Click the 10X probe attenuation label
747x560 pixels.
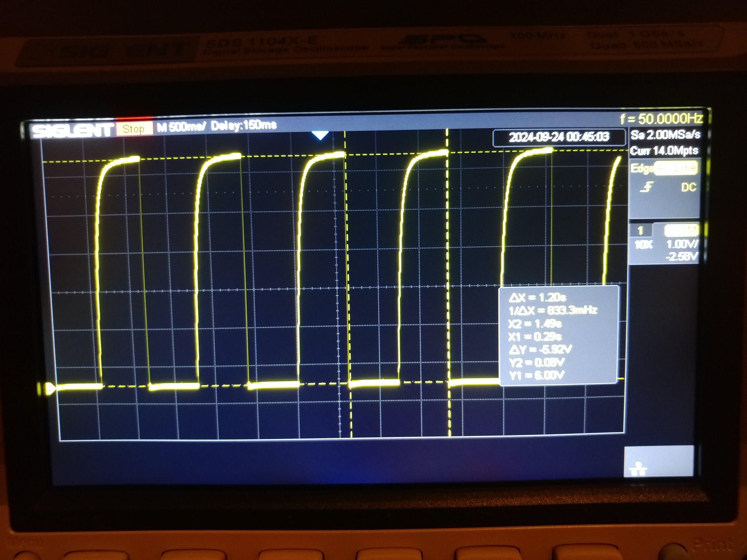(x=643, y=244)
